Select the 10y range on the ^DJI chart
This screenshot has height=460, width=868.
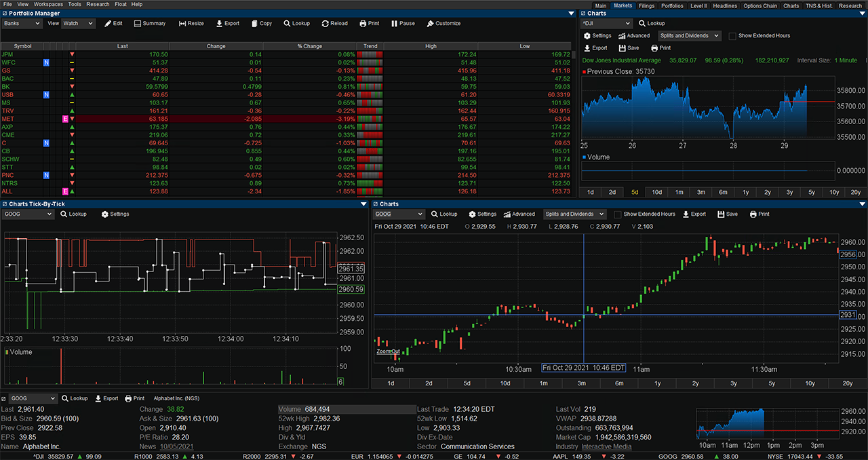point(834,192)
